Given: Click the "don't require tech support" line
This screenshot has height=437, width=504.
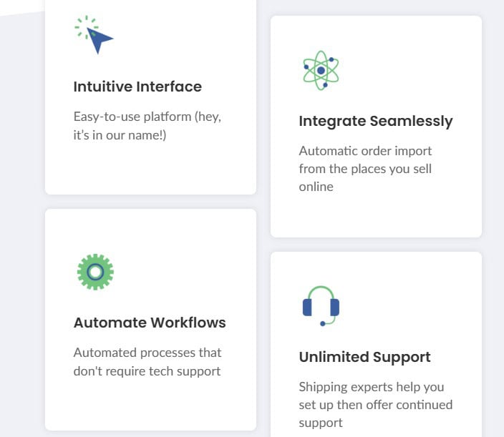Looking at the screenshot, I should [x=147, y=370].
